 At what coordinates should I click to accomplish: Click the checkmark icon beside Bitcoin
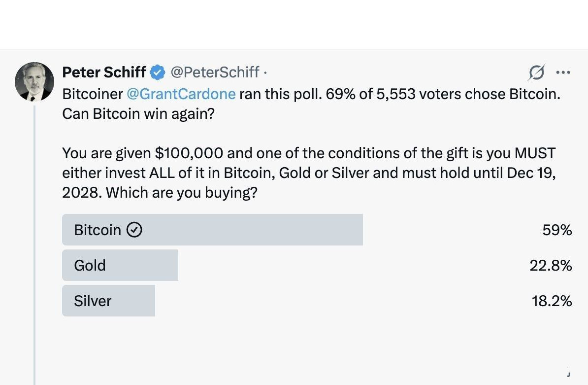click(x=134, y=230)
